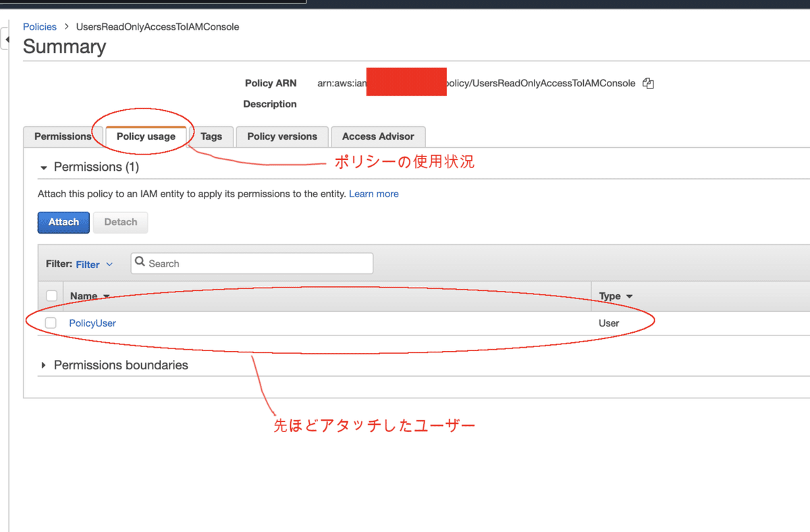The image size is (810, 532).
Task: Open the Filter dropdown
Action: [93, 263]
